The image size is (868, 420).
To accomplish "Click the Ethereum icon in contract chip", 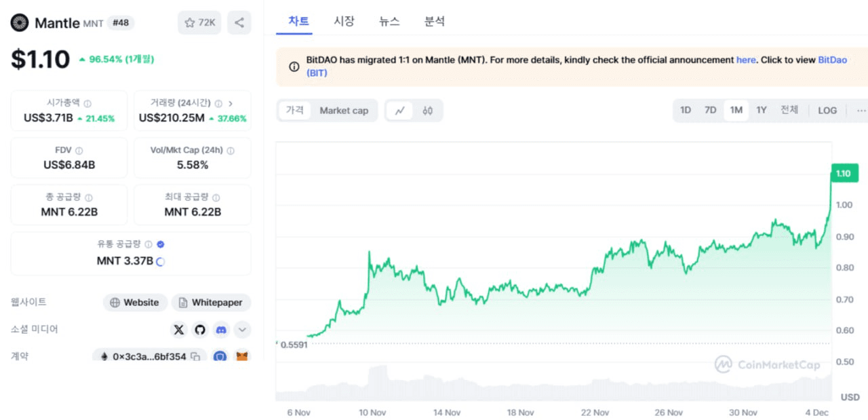I will (x=104, y=356).
